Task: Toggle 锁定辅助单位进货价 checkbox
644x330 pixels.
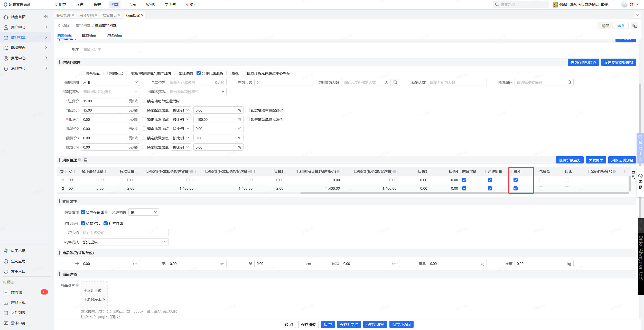Action: click(144, 101)
